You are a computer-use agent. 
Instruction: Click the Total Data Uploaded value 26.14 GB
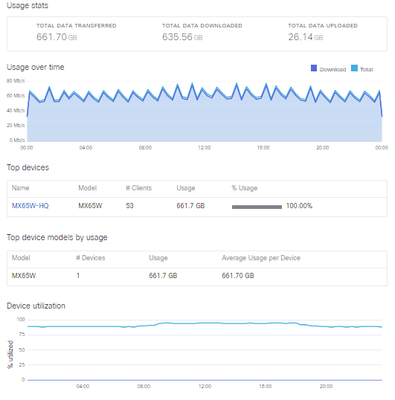click(306, 37)
